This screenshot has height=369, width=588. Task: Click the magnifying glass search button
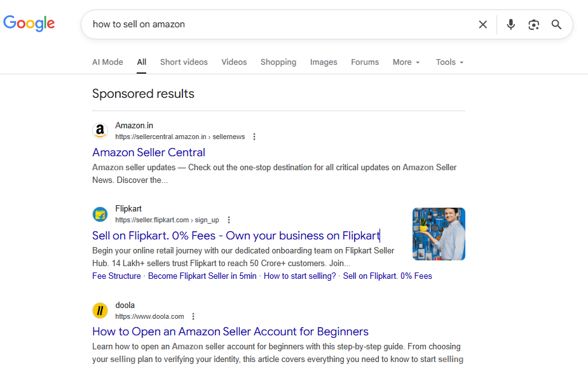click(556, 24)
